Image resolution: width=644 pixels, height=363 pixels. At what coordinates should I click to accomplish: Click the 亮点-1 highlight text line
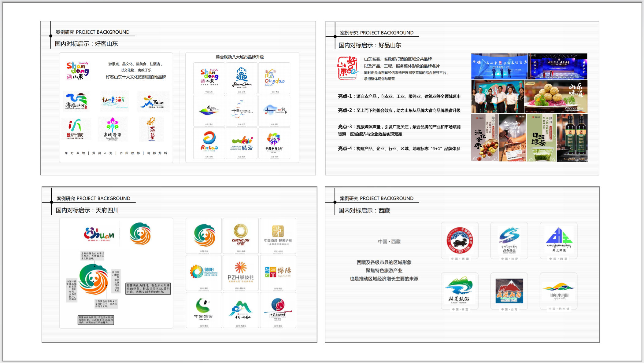tap(399, 97)
